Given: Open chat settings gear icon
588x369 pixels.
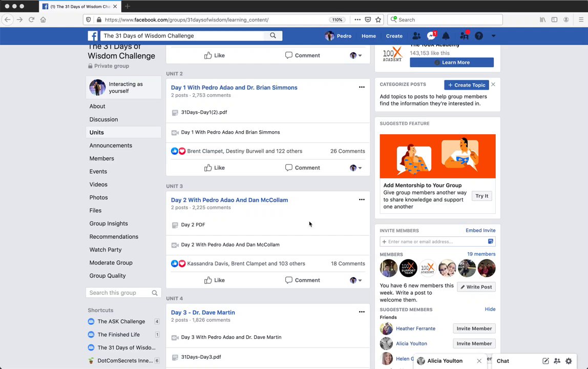Looking at the screenshot, I should pos(569,361).
